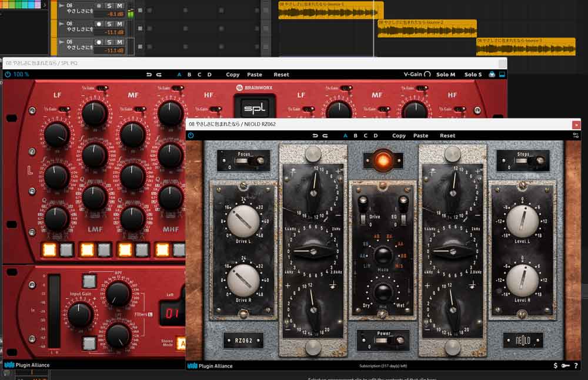588x380 pixels.
Task: Click undo arrow in the NEOLD toolbar
Action: (315, 136)
